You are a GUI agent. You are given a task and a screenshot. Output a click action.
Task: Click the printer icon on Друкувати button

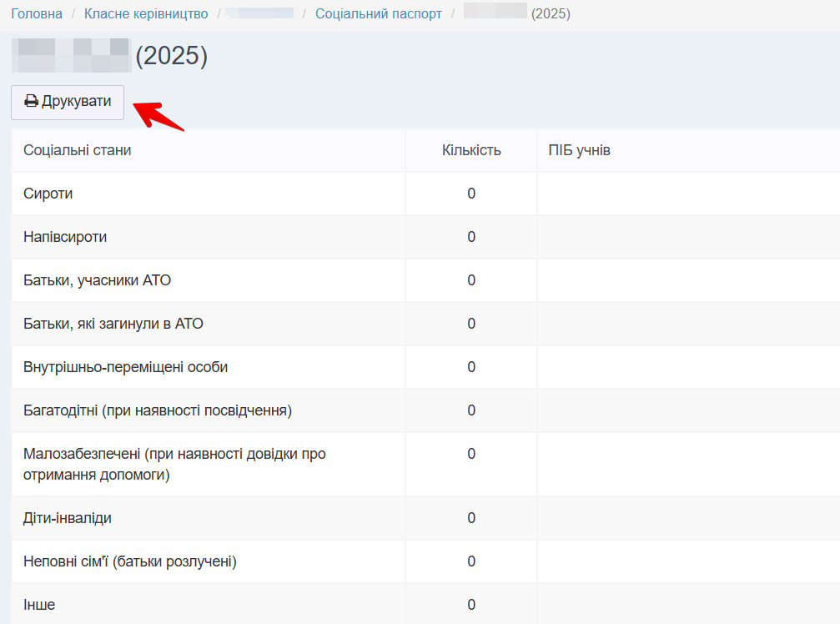pyautogui.click(x=31, y=102)
